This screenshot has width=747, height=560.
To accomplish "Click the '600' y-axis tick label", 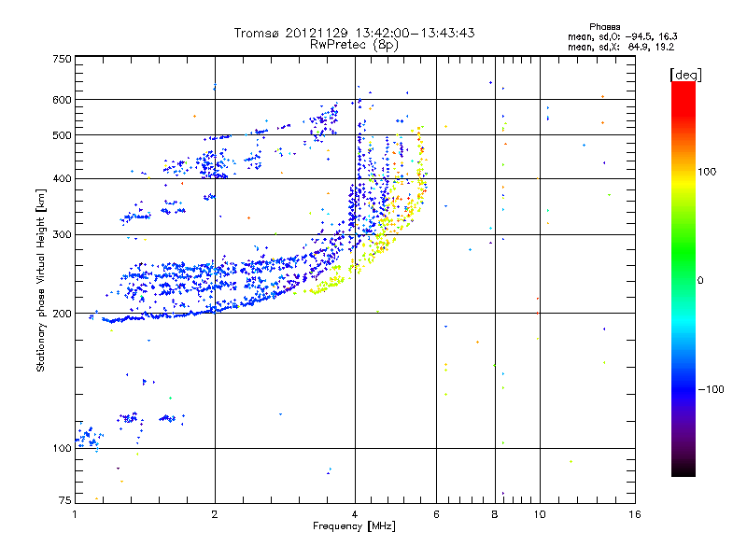I will tap(62, 100).
